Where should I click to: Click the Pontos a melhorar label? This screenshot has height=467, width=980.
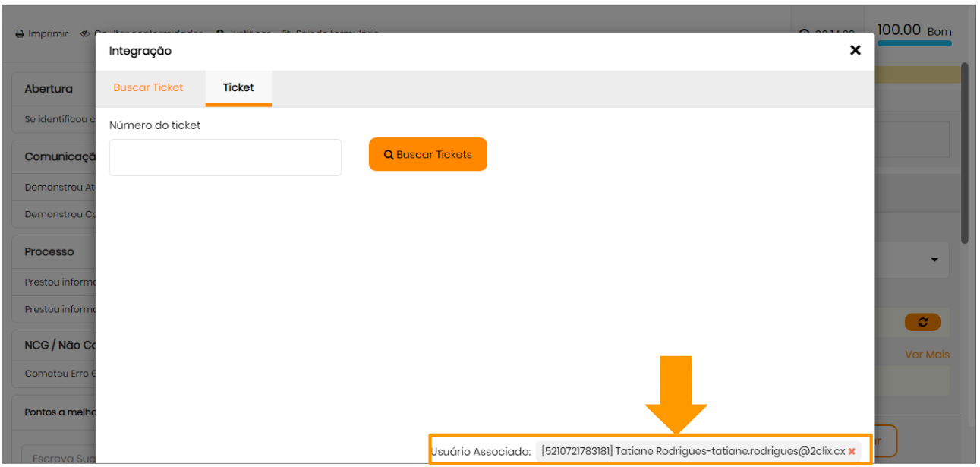(x=59, y=412)
